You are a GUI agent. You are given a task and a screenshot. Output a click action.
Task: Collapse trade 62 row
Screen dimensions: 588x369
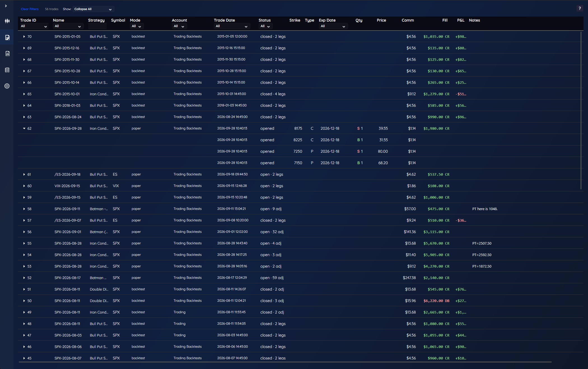(x=24, y=129)
